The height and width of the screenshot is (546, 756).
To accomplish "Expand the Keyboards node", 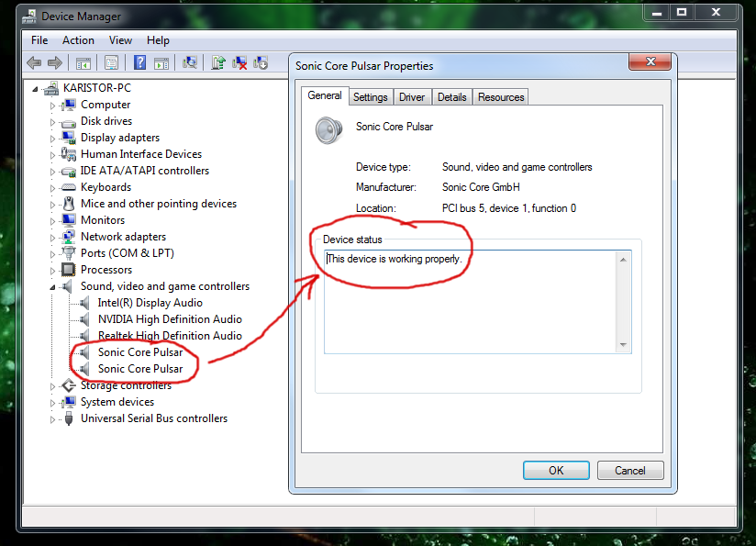I will [x=52, y=188].
